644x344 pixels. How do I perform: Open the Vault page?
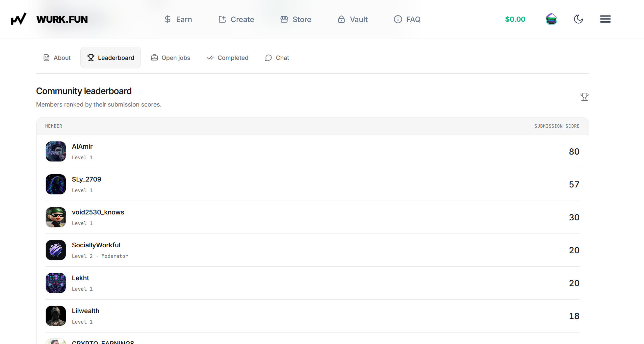pos(352,19)
